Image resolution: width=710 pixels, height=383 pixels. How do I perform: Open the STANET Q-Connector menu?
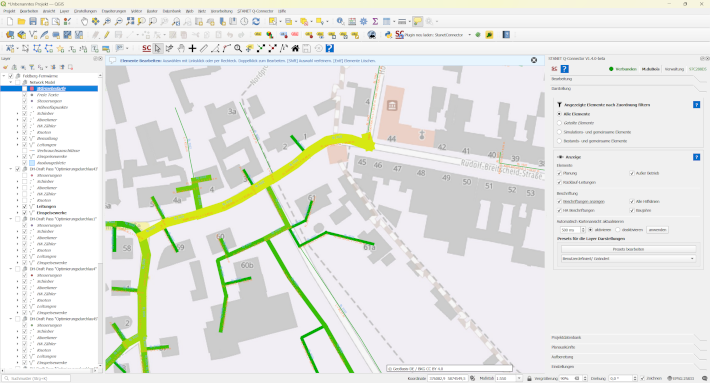[x=255, y=11]
